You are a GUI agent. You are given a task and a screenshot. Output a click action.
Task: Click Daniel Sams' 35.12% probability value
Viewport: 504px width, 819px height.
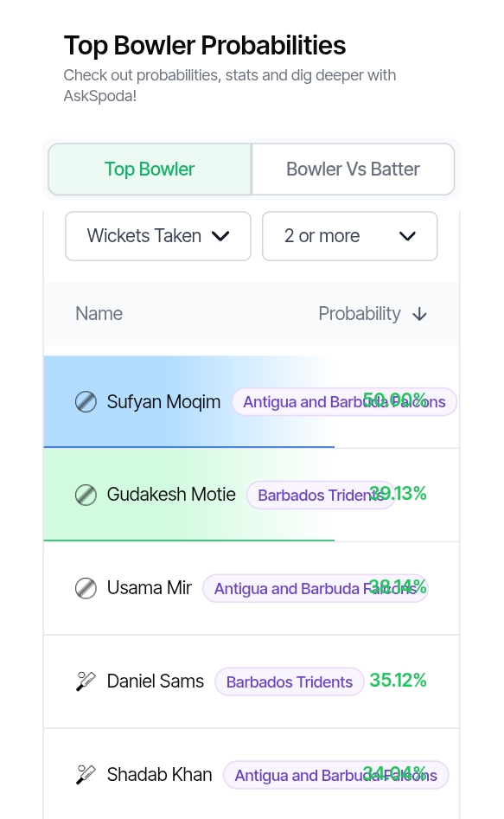(x=398, y=680)
